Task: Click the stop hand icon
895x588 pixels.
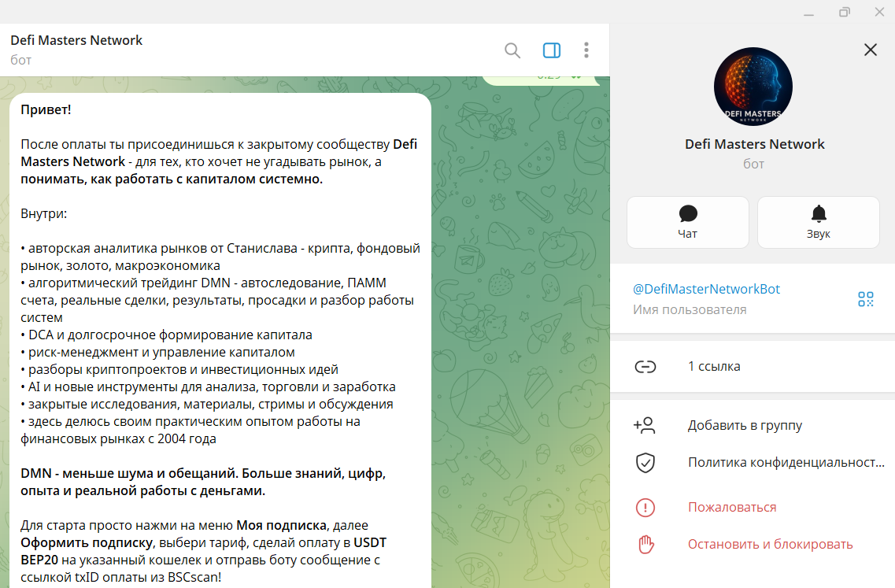Action: point(645,545)
